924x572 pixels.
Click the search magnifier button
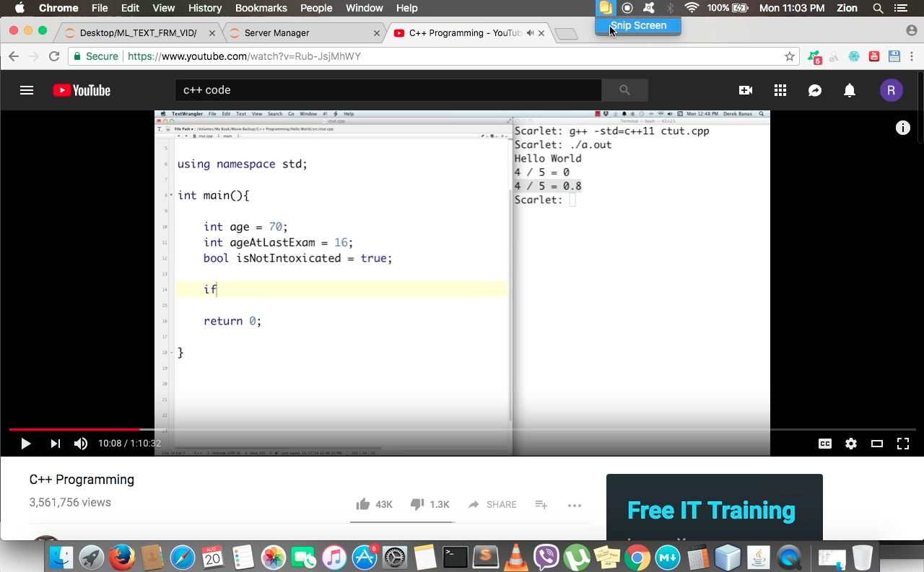(x=624, y=90)
